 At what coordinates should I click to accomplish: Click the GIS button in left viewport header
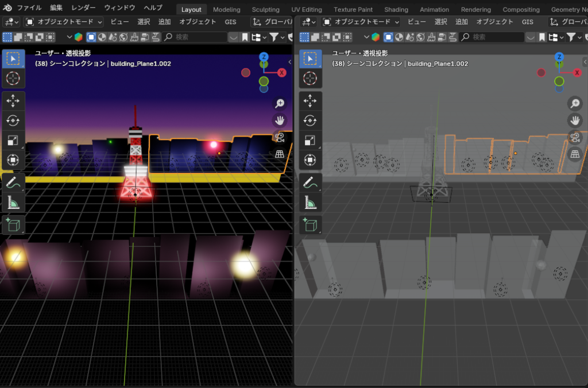tap(230, 22)
